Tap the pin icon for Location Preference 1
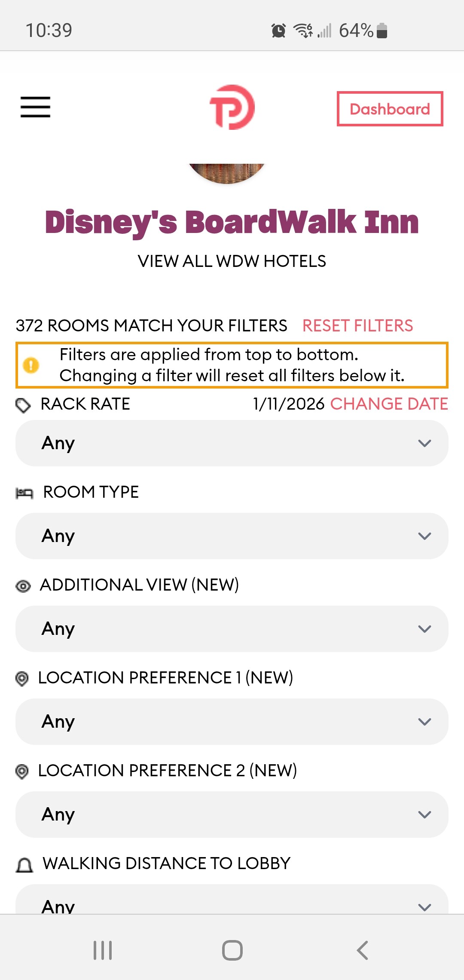 [22, 679]
